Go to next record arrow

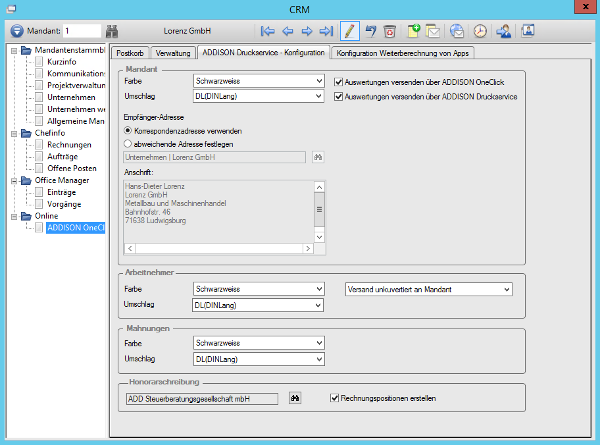point(307,31)
